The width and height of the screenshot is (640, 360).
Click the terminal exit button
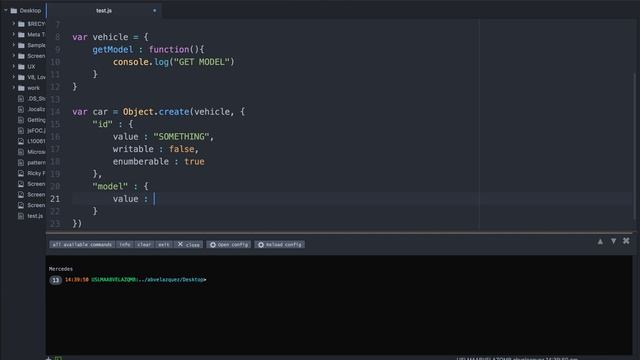pyautogui.click(x=164, y=244)
